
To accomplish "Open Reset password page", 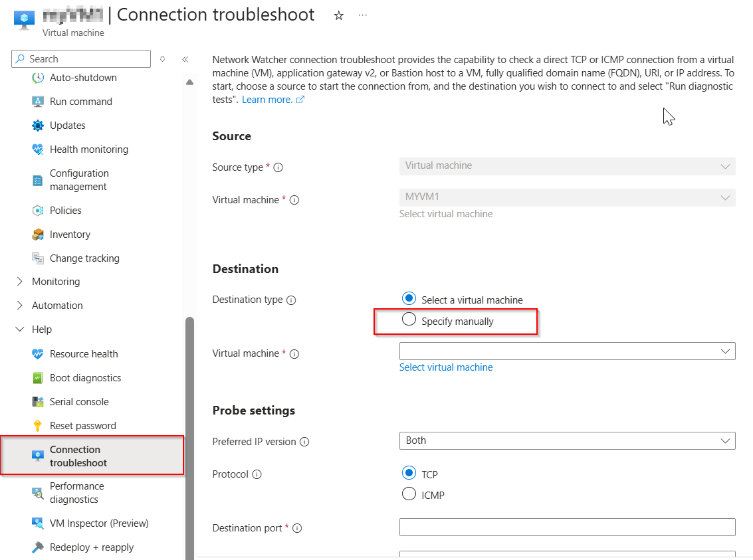I will pos(83,426).
